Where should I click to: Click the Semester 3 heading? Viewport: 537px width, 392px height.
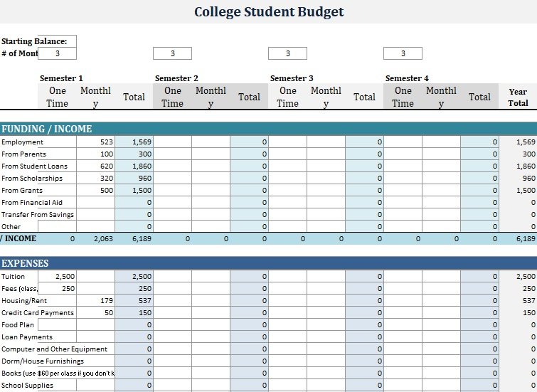click(292, 78)
